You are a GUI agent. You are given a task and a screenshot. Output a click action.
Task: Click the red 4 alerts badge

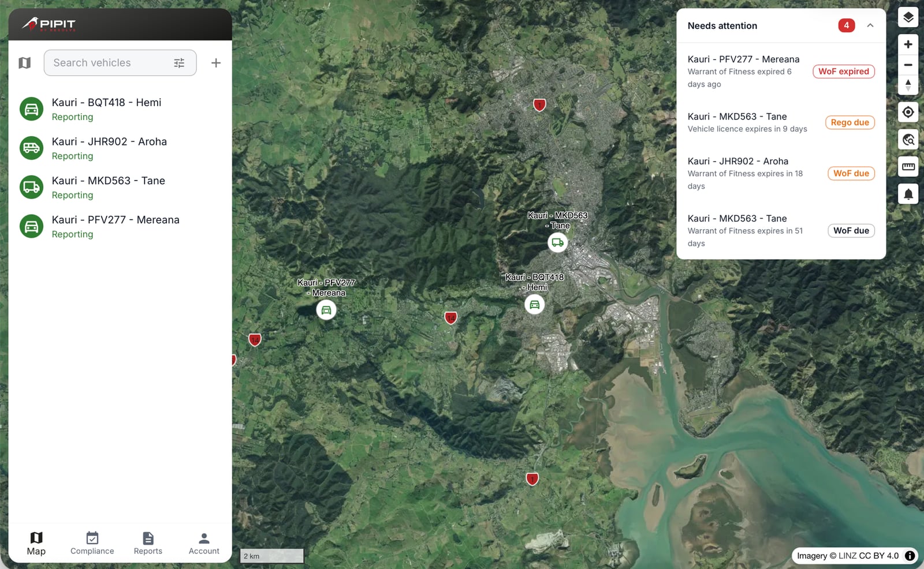(846, 25)
